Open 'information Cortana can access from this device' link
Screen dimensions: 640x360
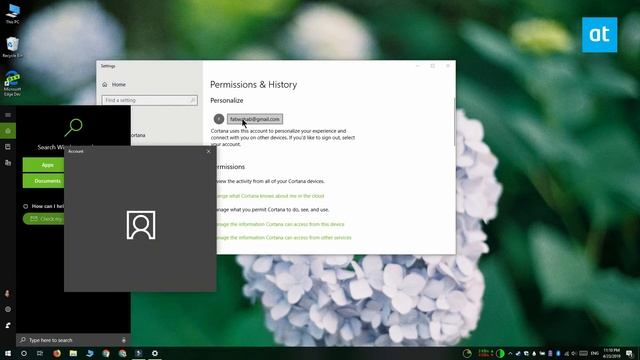pyautogui.click(x=280, y=224)
